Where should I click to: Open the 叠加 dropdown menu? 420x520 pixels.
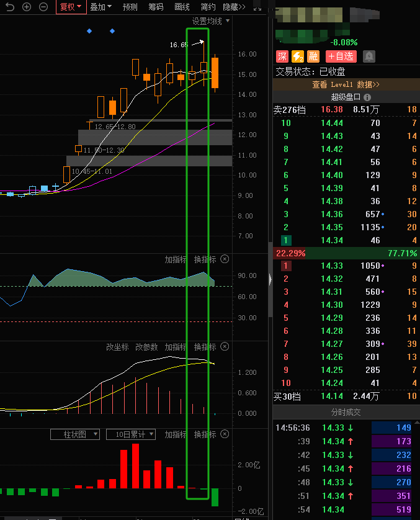(x=101, y=7)
